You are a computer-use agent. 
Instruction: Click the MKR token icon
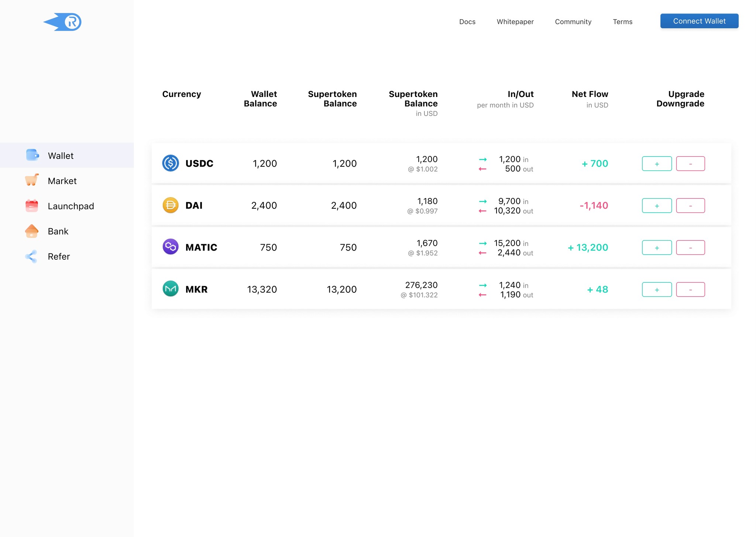(x=171, y=289)
